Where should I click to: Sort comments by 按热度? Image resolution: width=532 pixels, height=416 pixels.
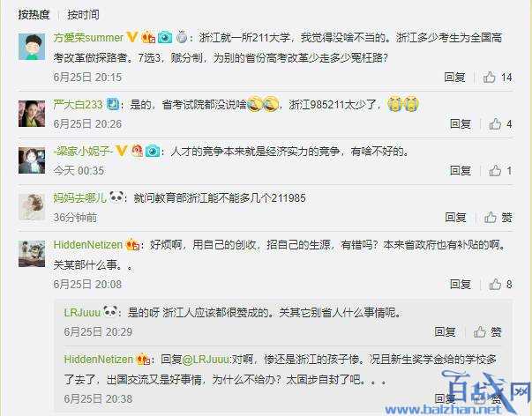pyautogui.click(x=34, y=15)
